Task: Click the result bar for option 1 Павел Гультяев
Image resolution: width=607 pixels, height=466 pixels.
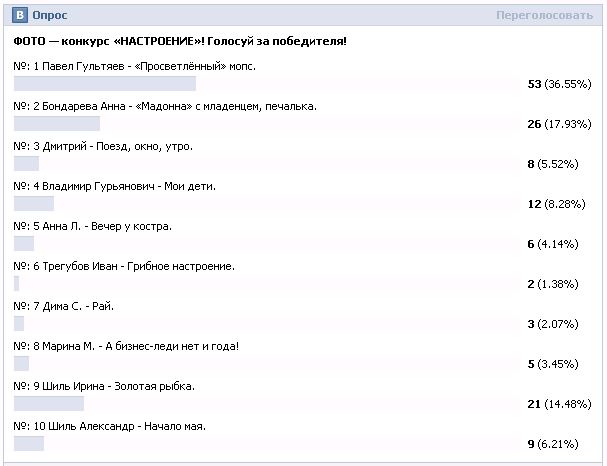Action: (105, 84)
